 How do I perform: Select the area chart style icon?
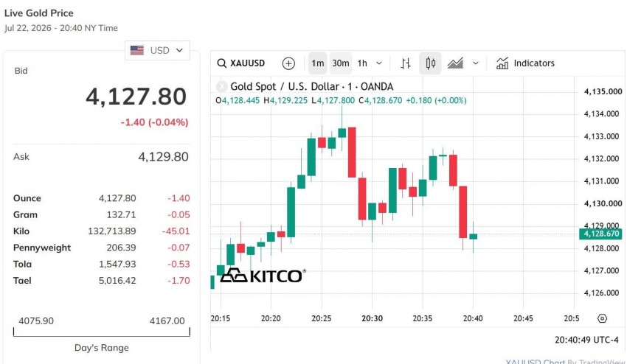click(455, 63)
